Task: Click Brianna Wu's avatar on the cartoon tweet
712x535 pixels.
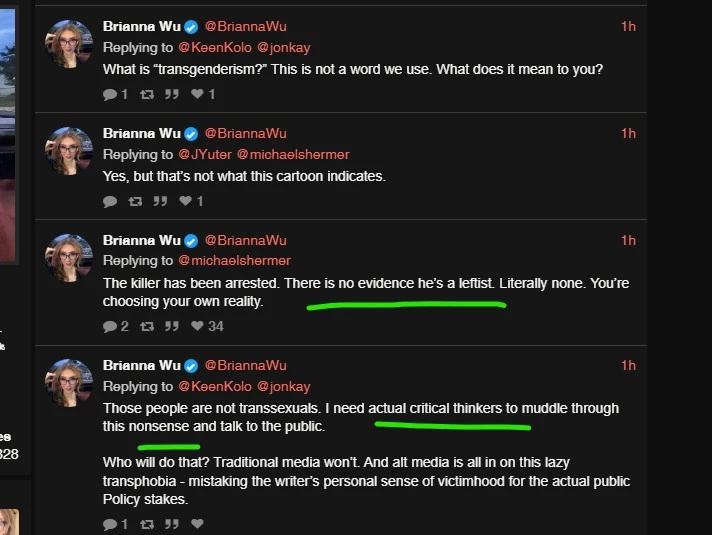Action: click(69, 151)
